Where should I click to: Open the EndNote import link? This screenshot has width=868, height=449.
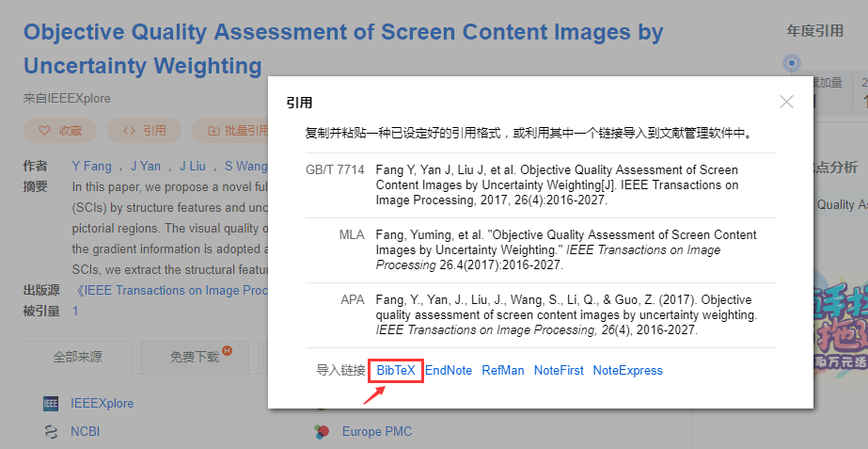(449, 370)
